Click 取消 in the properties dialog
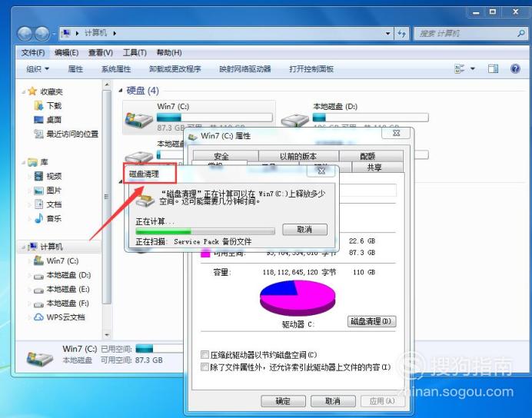Viewport: 532px width, 418px height. point(333,401)
